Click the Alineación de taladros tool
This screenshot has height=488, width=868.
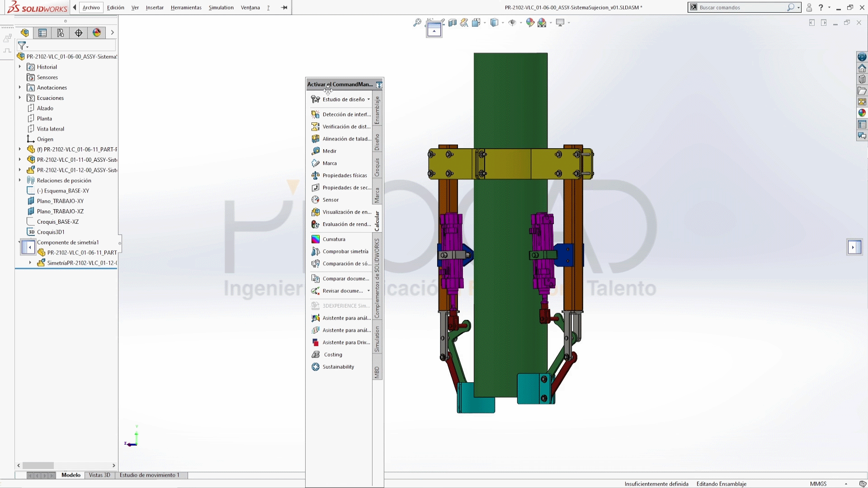point(341,139)
